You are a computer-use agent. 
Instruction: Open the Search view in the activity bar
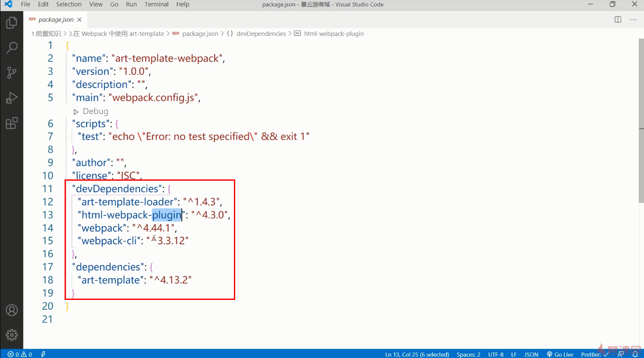[12, 47]
